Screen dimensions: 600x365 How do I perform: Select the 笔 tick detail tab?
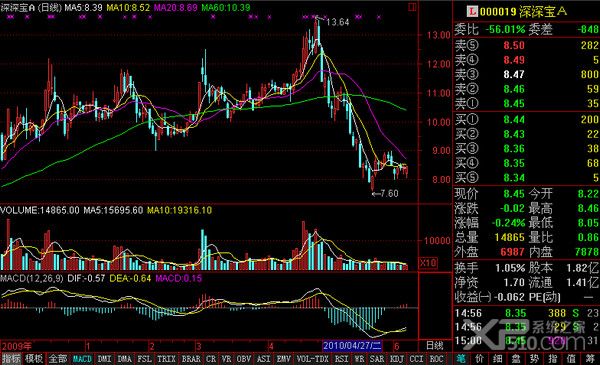tap(461, 359)
